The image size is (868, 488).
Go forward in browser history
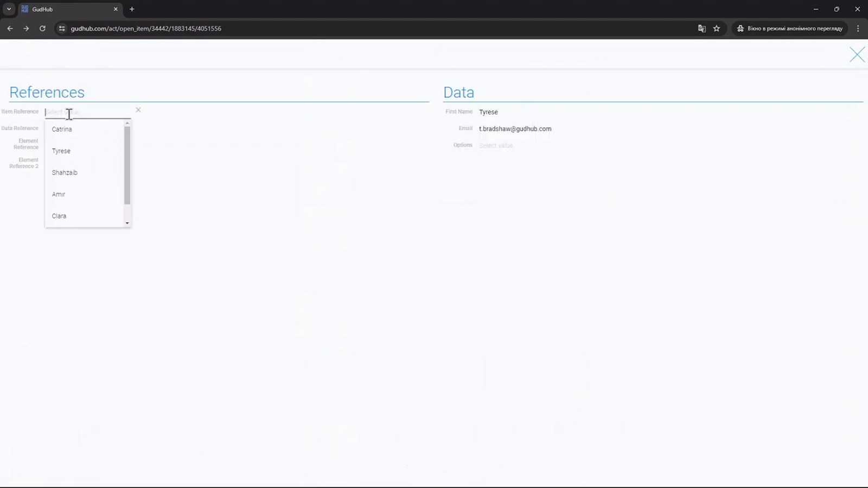(x=26, y=28)
